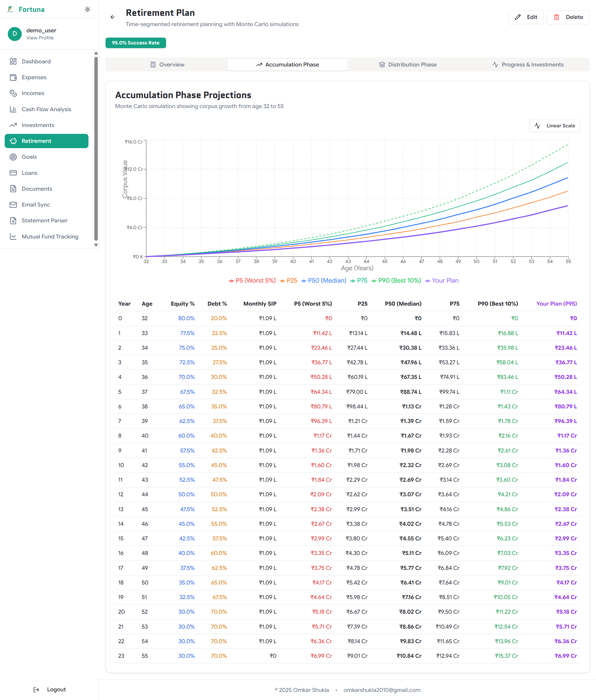Click the Edit button
This screenshot has height=700, width=596.
click(526, 17)
